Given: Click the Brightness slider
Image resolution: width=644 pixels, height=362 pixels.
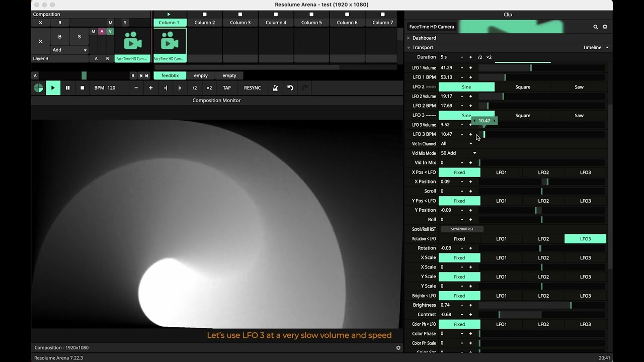Looking at the screenshot, I should tap(542, 305).
